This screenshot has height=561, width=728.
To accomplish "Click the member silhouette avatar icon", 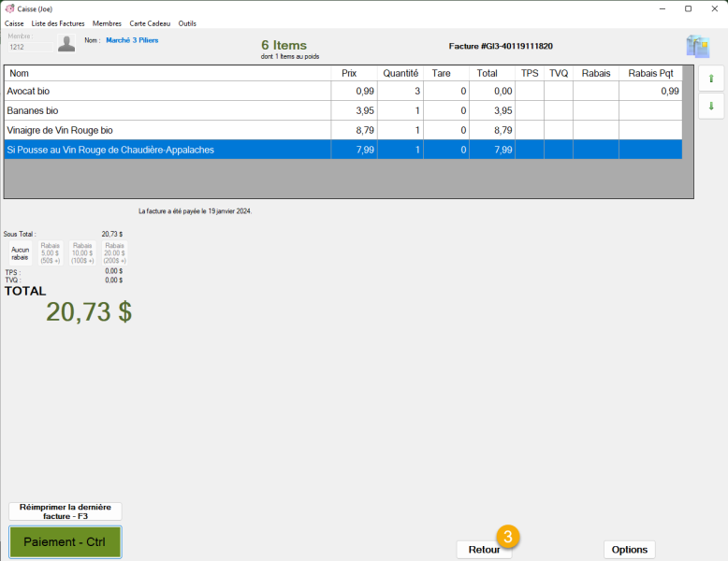I will point(66,44).
